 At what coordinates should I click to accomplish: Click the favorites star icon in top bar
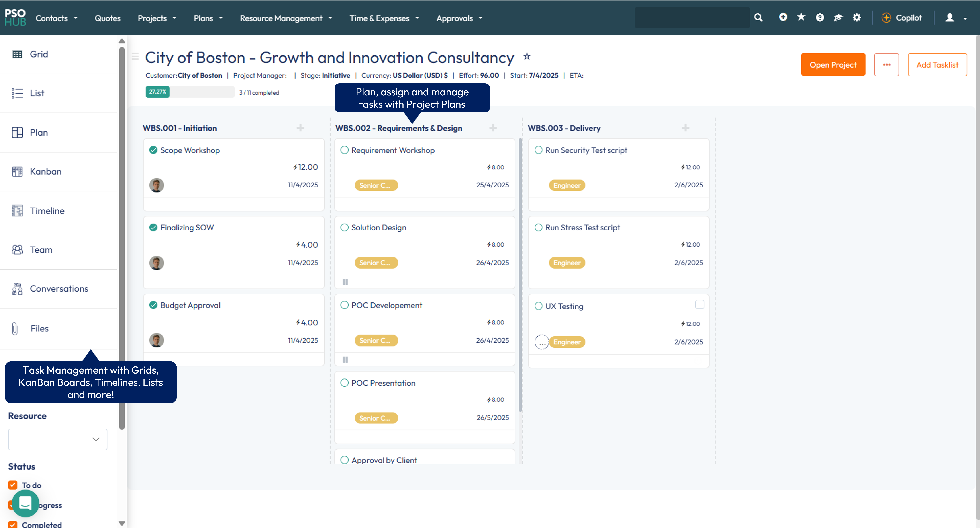click(x=801, y=17)
